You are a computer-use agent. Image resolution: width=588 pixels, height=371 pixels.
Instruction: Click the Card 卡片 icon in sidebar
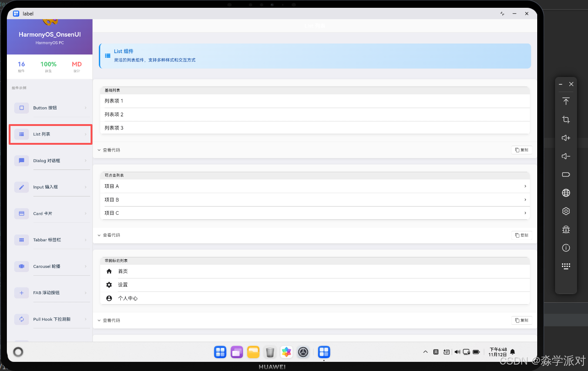(x=22, y=213)
